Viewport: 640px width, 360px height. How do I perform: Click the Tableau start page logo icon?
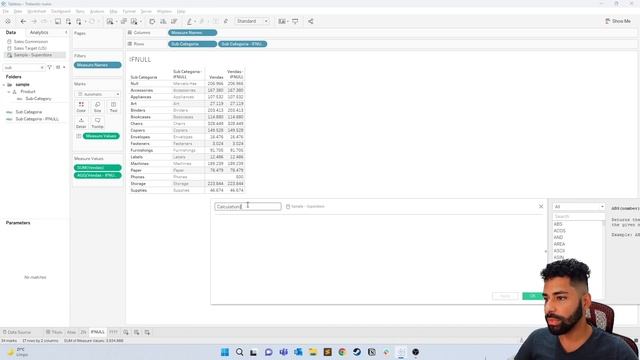8,21
